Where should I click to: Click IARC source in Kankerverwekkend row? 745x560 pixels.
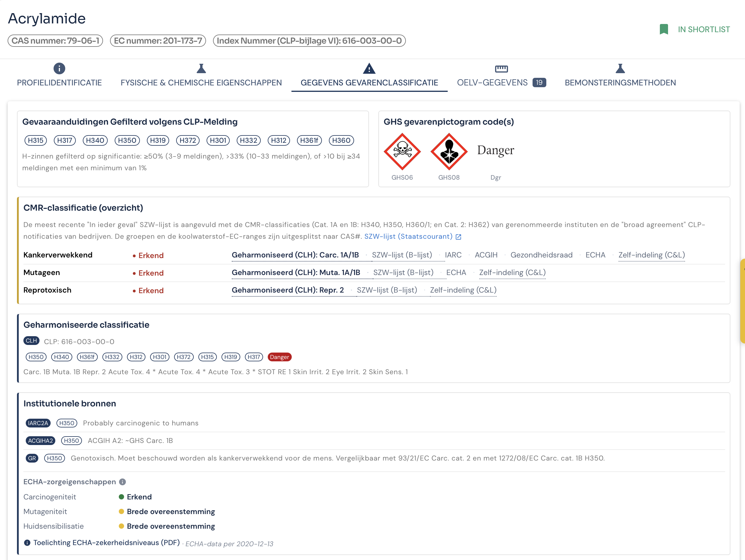(453, 255)
